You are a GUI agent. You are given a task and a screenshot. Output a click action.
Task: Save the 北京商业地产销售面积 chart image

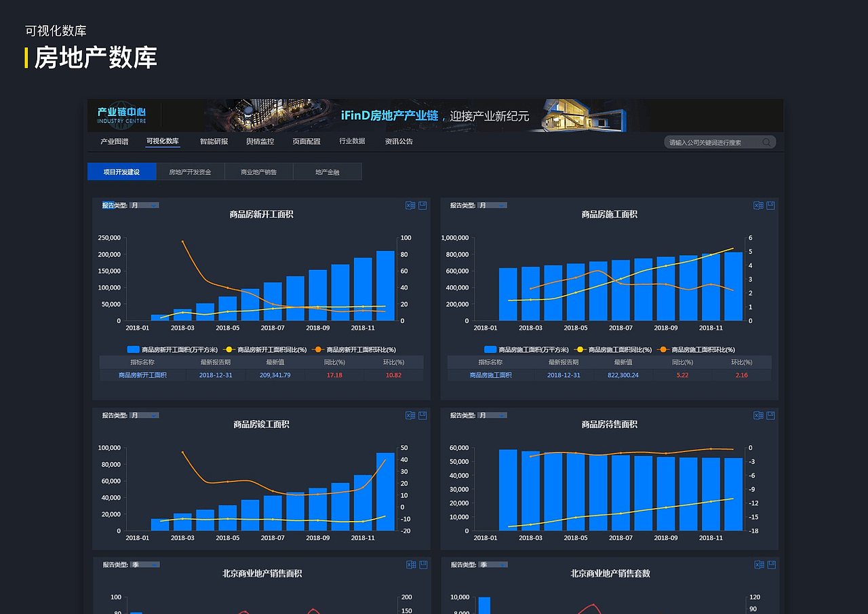[423, 564]
